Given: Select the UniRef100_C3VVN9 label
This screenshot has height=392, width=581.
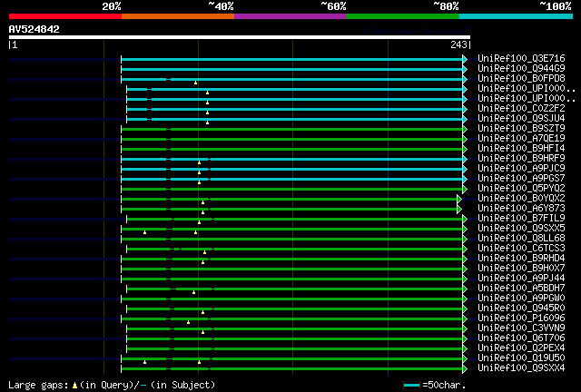Looking at the screenshot, I should (521, 328).
